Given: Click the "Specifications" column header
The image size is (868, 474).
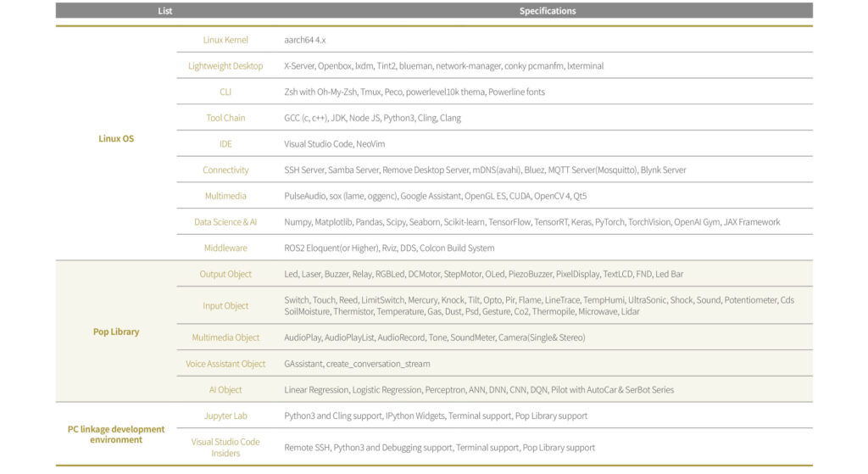Looking at the screenshot, I should click(x=547, y=11).
